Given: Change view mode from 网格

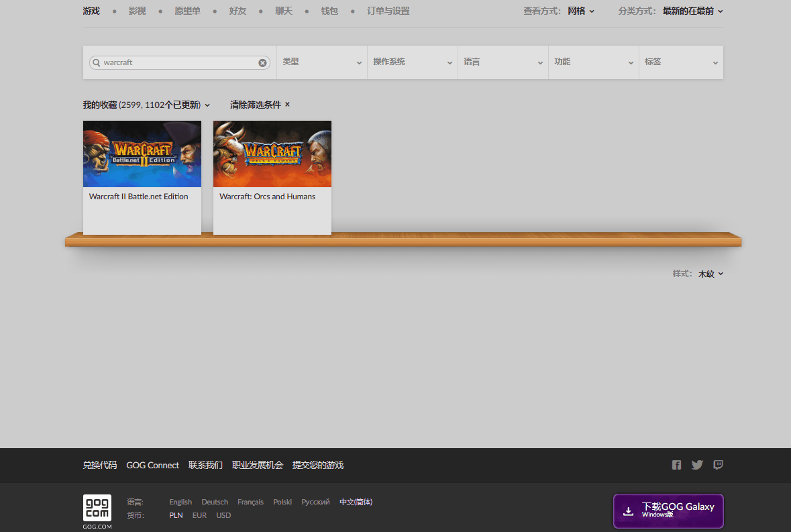Looking at the screenshot, I should (x=580, y=11).
